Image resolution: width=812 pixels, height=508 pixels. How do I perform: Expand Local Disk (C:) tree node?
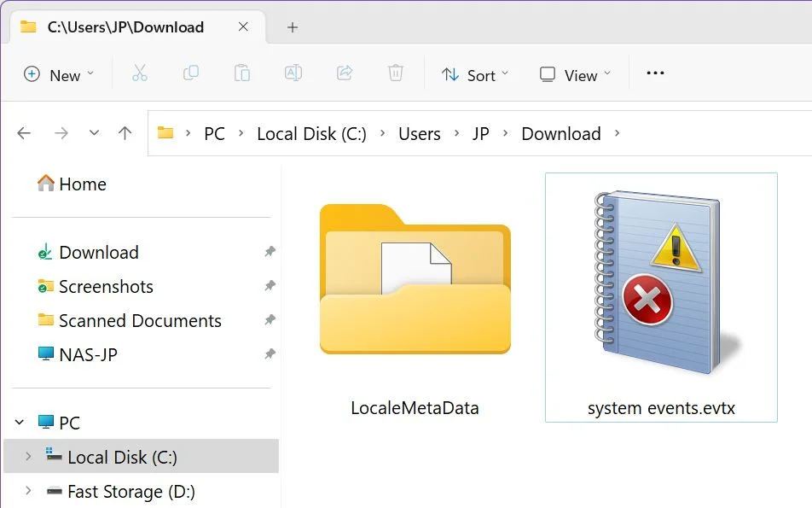(28, 457)
